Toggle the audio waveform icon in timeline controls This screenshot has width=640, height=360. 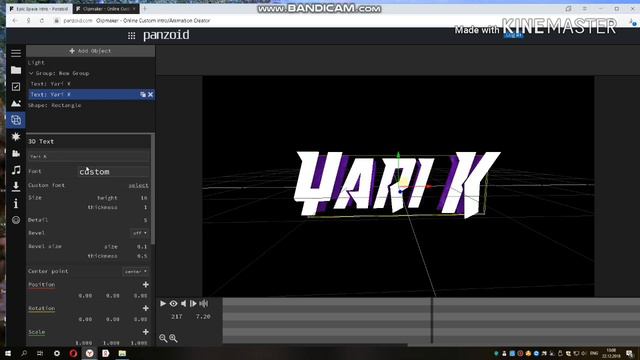[x=204, y=303]
